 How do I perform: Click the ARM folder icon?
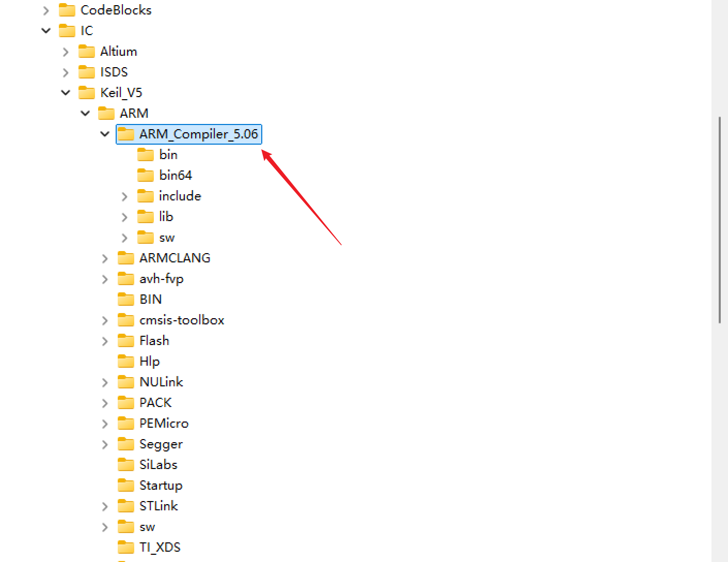[x=106, y=113]
